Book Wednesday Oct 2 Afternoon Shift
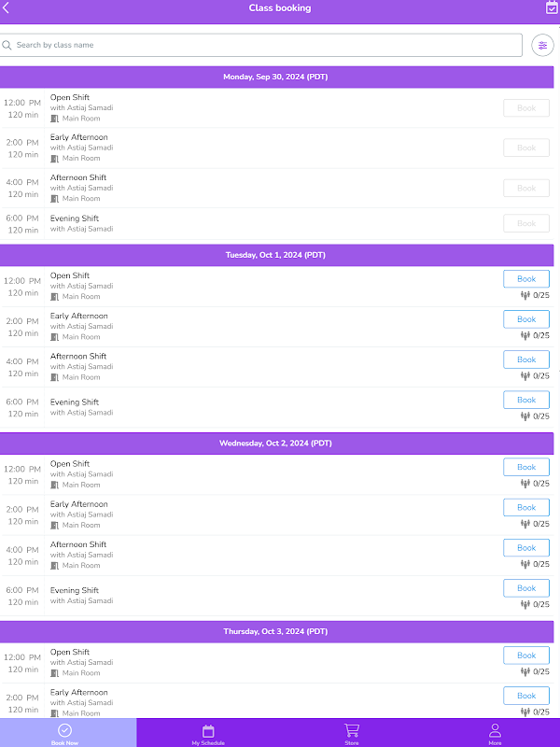 pyautogui.click(x=526, y=548)
